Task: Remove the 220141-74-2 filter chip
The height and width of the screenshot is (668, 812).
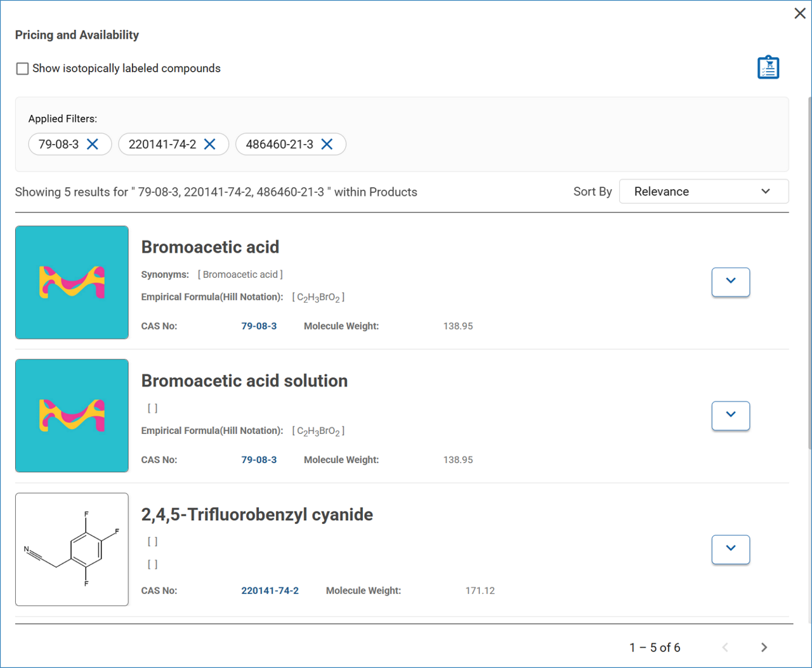Action: point(210,144)
